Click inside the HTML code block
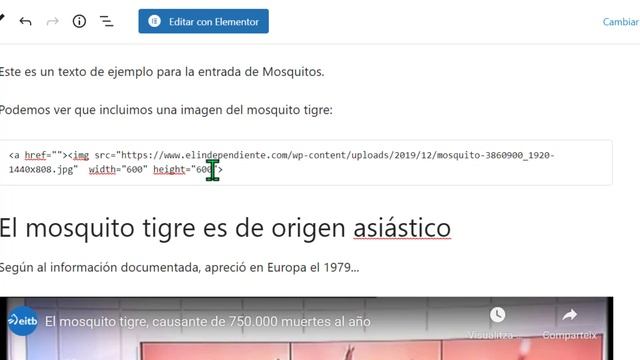Screen dimensions: 640x360 306,162
